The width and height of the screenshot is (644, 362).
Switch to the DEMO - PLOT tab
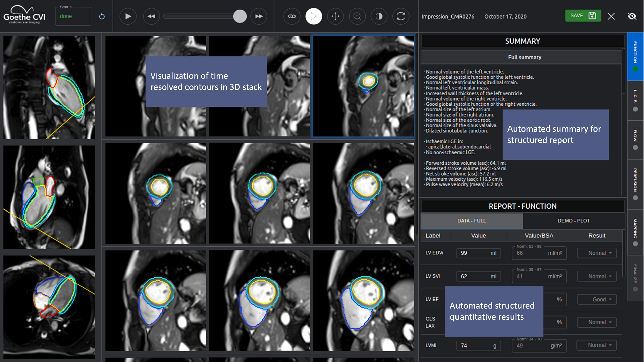574,221
